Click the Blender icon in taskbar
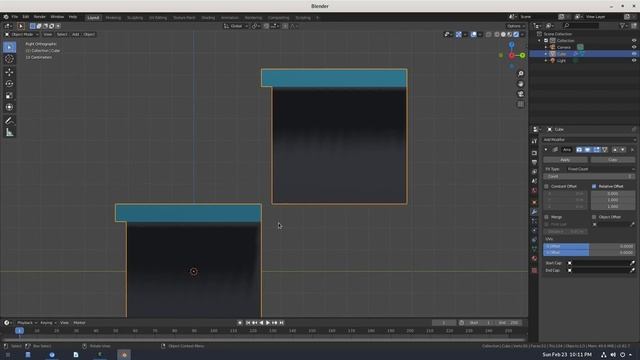Image resolution: width=640 pixels, height=360 pixels. pos(124,355)
